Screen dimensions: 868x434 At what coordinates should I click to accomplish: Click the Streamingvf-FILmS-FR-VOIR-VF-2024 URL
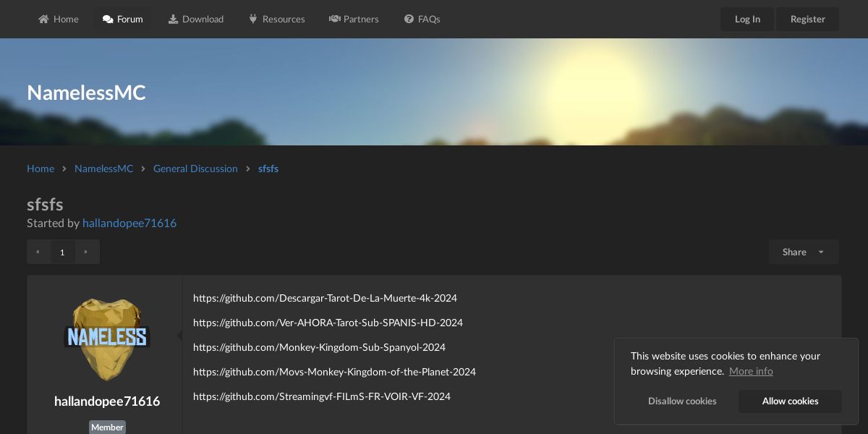[322, 396]
